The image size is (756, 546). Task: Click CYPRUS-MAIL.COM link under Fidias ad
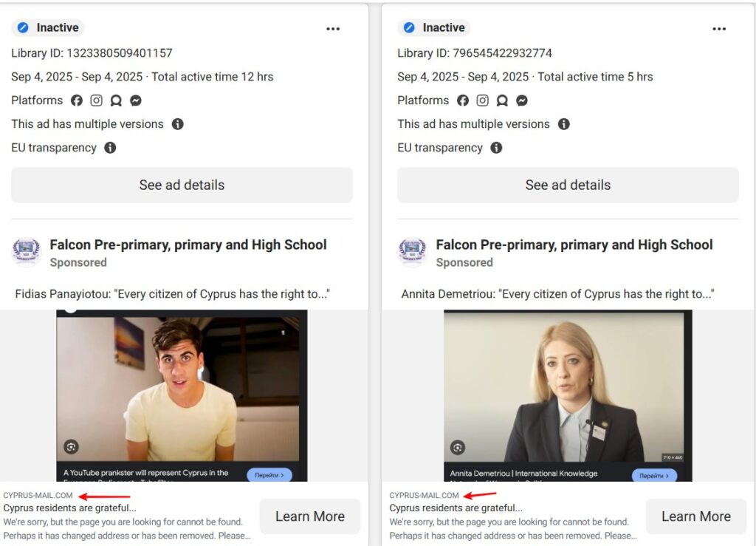coord(38,495)
